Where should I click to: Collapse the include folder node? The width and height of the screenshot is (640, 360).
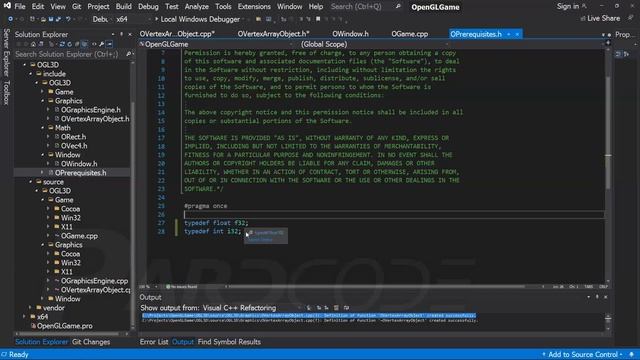[x=31, y=74]
